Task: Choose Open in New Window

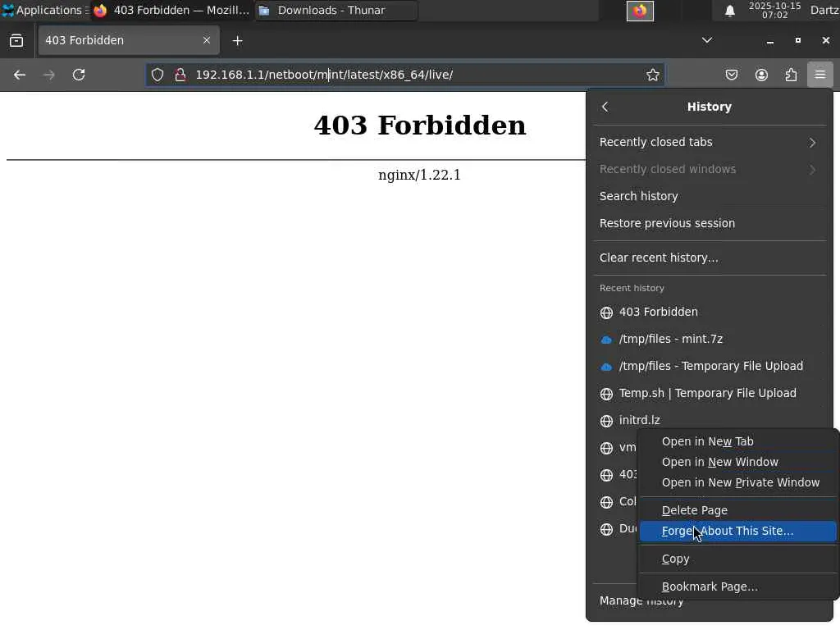Action: tap(737, 462)
